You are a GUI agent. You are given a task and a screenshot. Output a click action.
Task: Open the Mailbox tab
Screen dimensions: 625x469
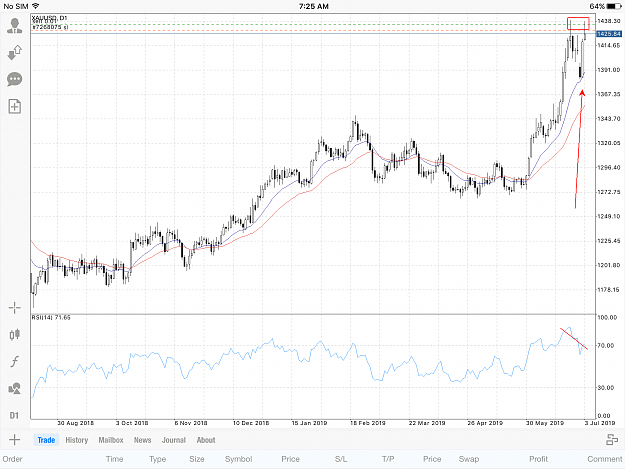coord(111,440)
